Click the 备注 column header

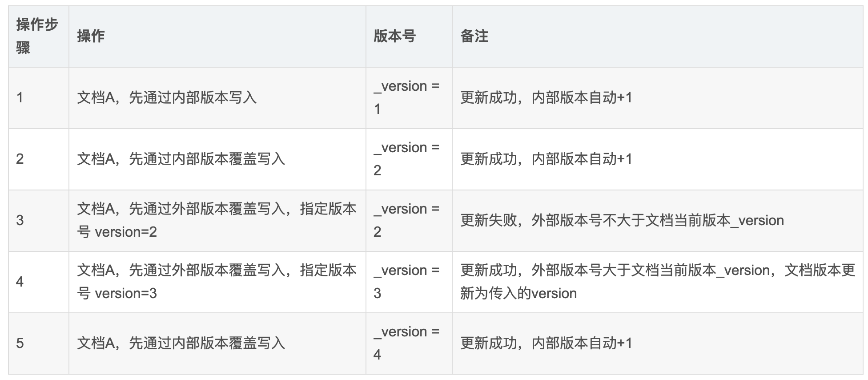coord(474,36)
